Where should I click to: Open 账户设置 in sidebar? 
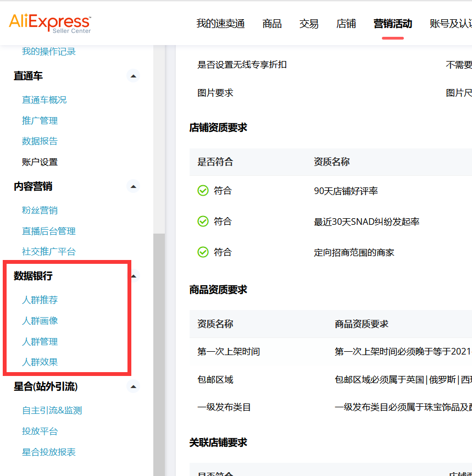pos(40,162)
